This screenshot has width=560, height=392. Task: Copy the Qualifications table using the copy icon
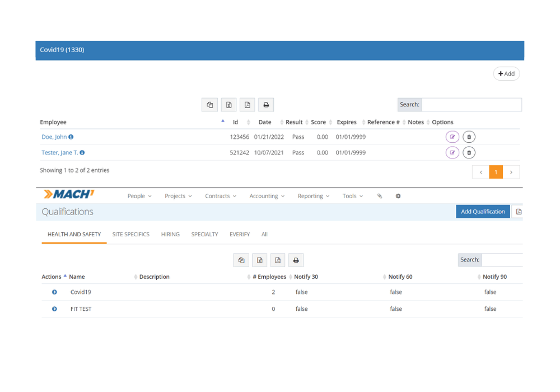click(241, 260)
